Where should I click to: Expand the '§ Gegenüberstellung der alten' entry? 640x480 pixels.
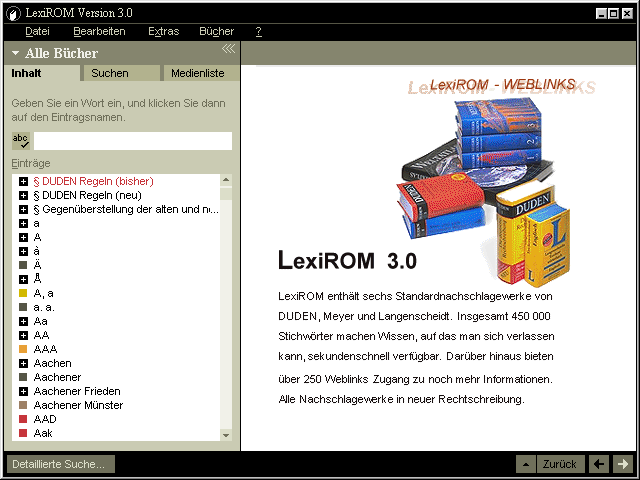(x=24, y=209)
